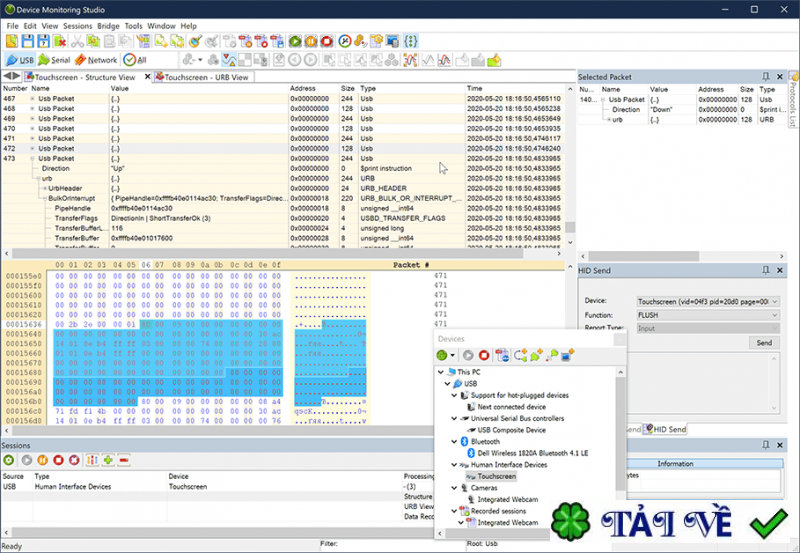Toggle the USB filter button
The height and width of the screenshot is (553, 800).
[20, 60]
